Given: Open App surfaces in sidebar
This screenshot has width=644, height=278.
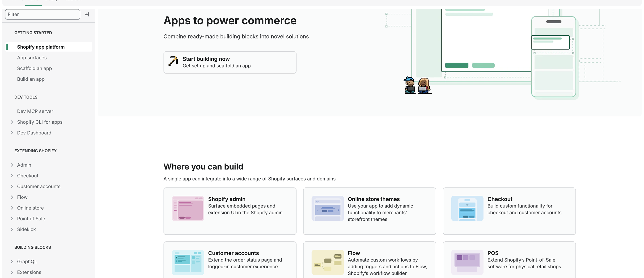Looking at the screenshot, I should click(x=32, y=58).
